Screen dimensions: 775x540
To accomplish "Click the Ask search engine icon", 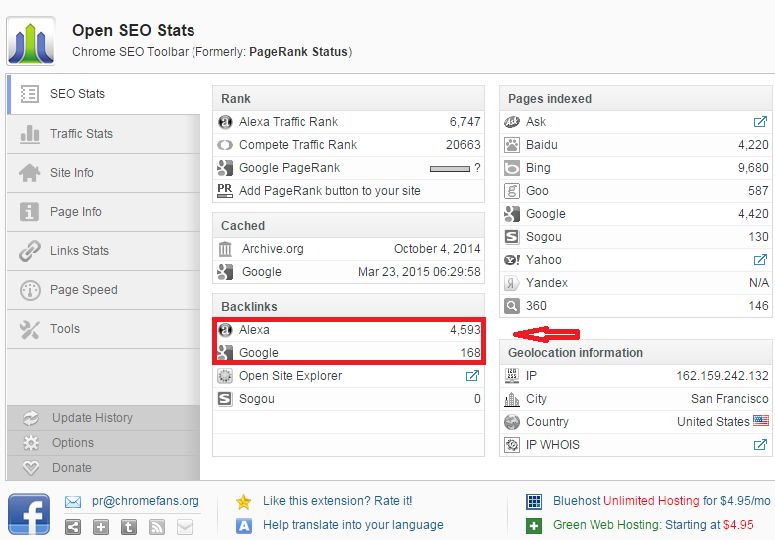I will point(512,122).
